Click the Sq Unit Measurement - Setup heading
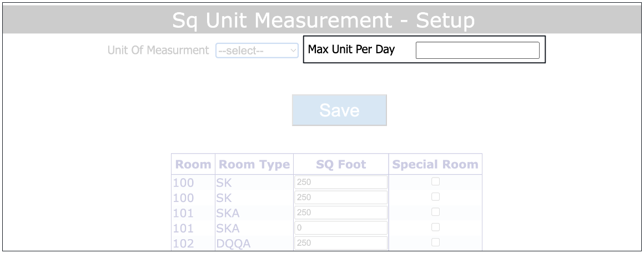The height and width of the screenshot is (253, 644). 323,21
